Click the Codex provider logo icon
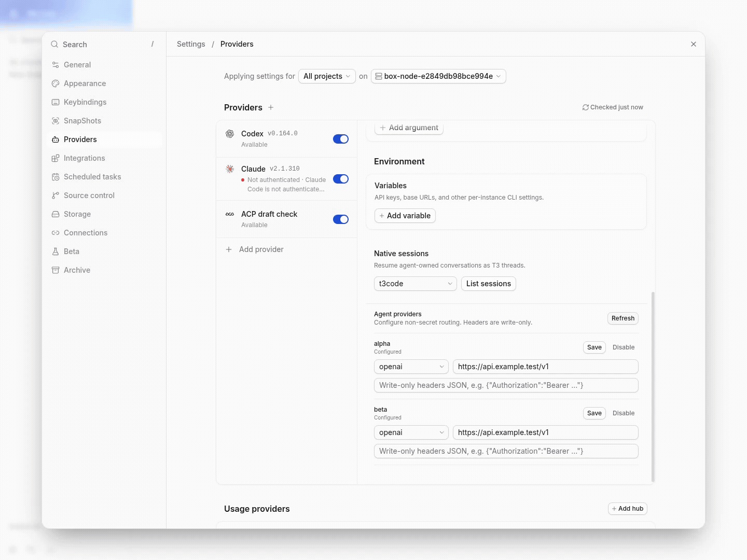The height and width of the screenshot is (560, 747). coord(230,134)
